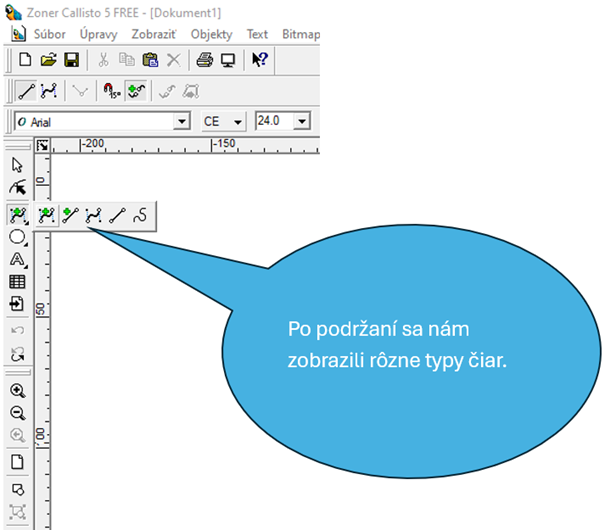Open the Objekty menu

(211, 34)
